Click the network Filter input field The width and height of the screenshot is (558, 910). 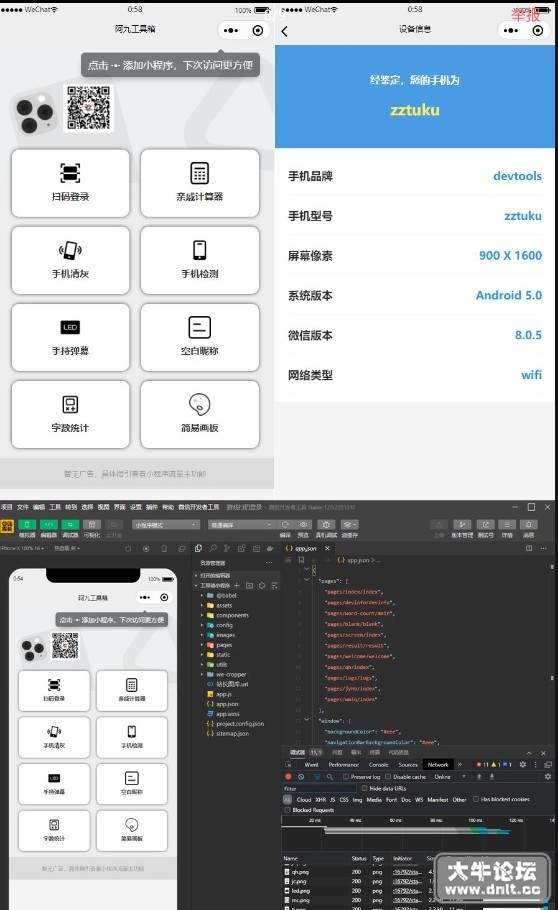pyautogui.click(x=319, y=788)
